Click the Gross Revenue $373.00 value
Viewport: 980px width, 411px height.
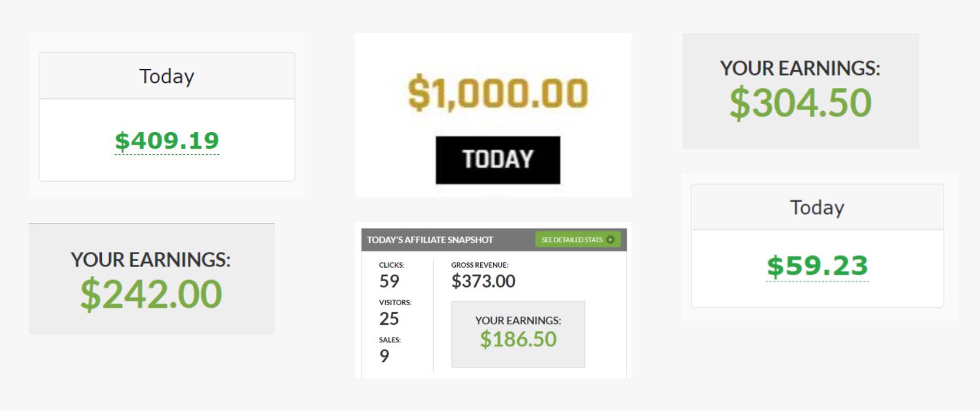[x=483, y=281]
